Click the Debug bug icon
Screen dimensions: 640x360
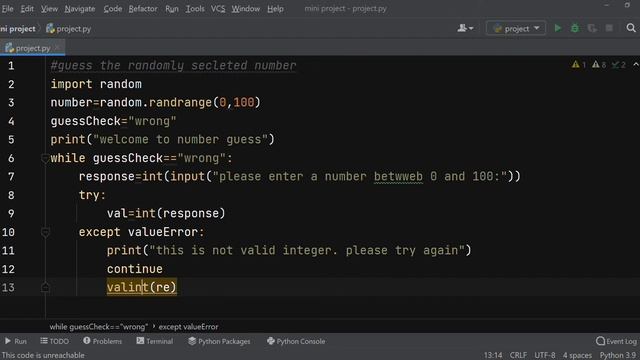click(575, 28)
